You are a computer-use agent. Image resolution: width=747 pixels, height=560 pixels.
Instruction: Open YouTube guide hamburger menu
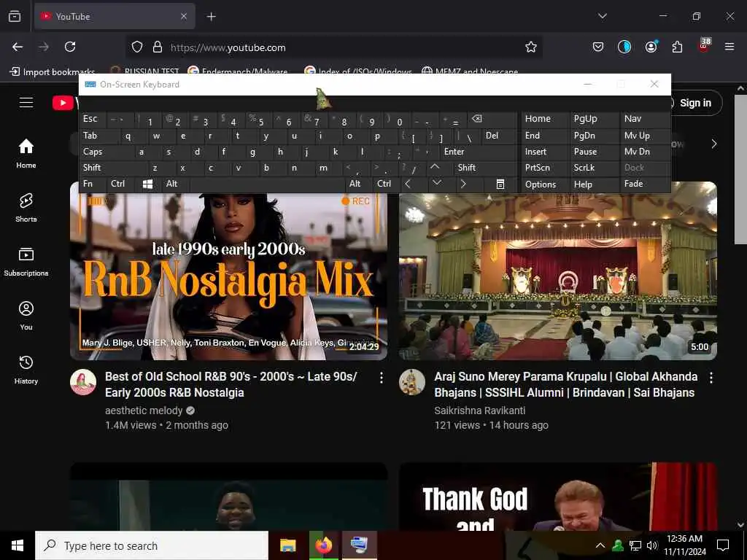click(x=26, y=102)
